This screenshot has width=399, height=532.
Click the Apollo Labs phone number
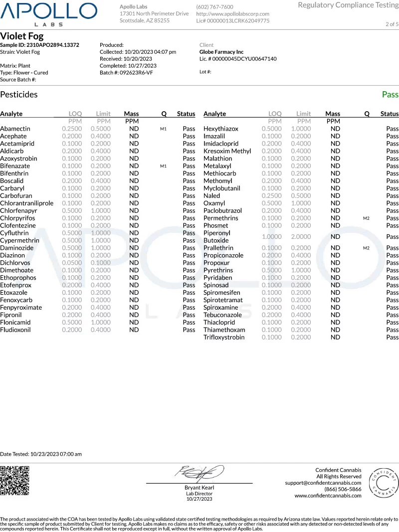215,7
